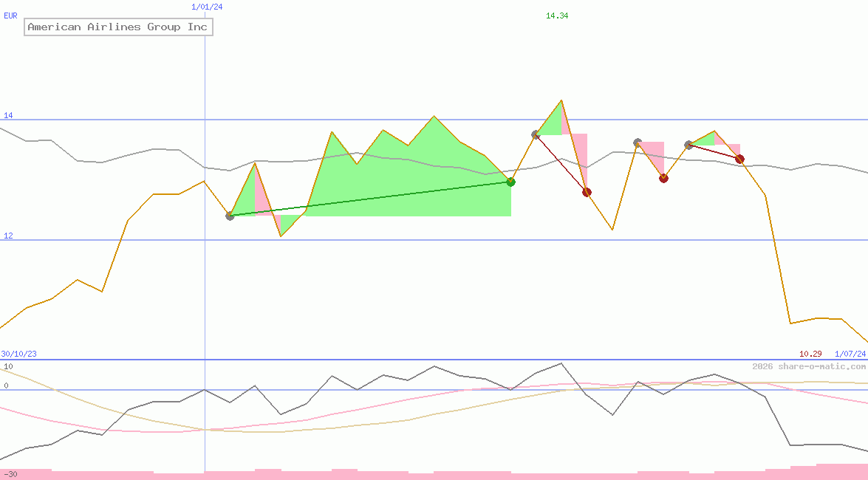Click the 10 indicator scale label
Screen dimensions: 868x480
point(8,366)
